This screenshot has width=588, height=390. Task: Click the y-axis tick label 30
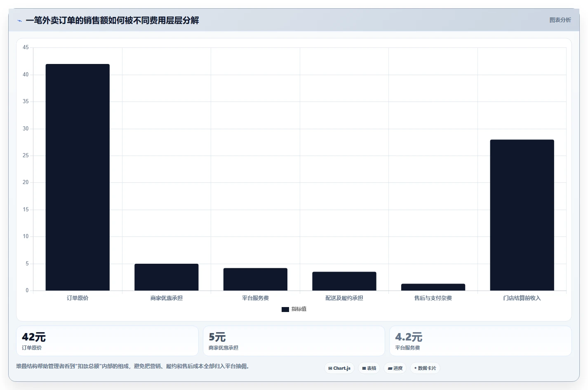[x=26, y=129]
